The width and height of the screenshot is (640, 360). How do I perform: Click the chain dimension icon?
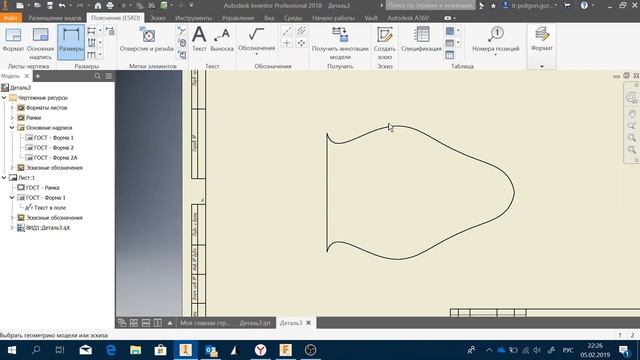[x=91, y=54]
